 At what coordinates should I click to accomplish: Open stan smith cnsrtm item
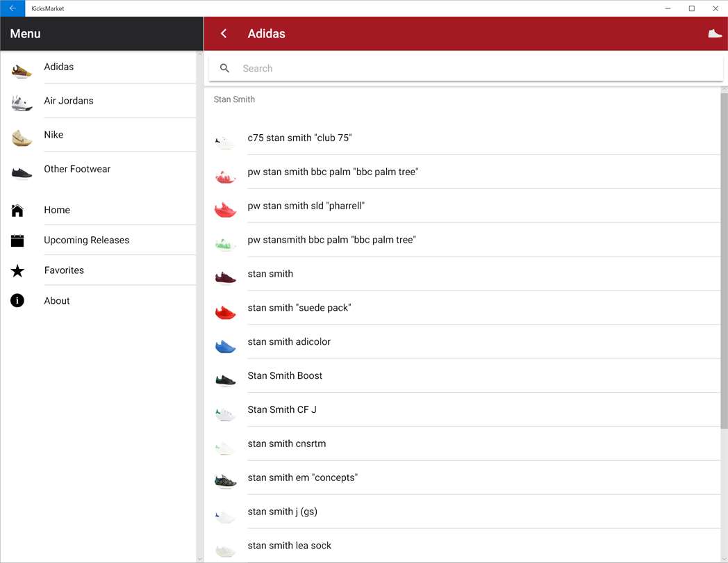tap(463, 443)
